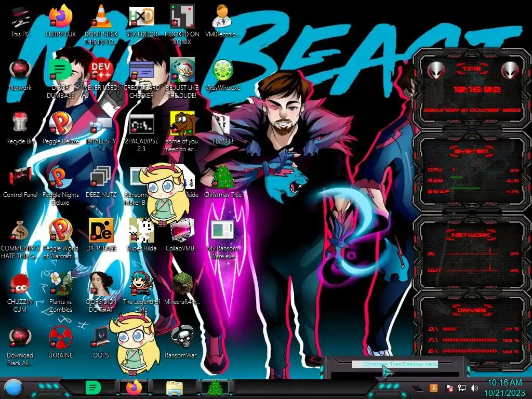Open the network status tray icon

[x=462, y=388]
